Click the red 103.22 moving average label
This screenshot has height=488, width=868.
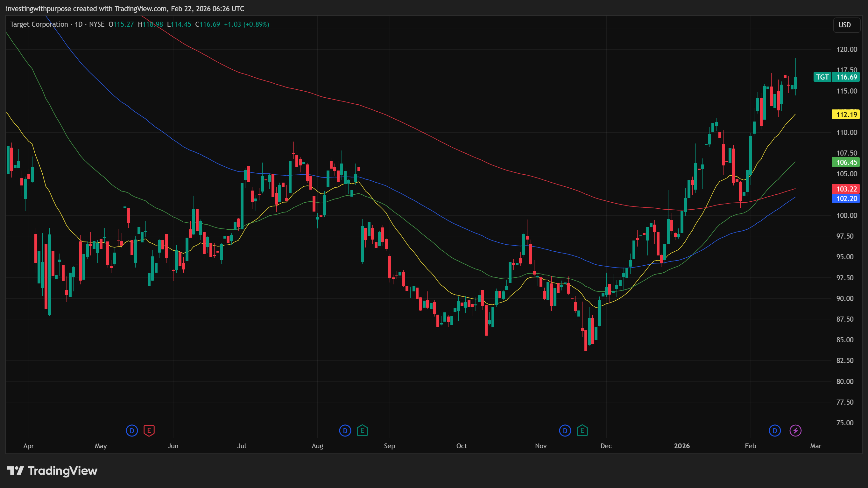tap(846, 189)
